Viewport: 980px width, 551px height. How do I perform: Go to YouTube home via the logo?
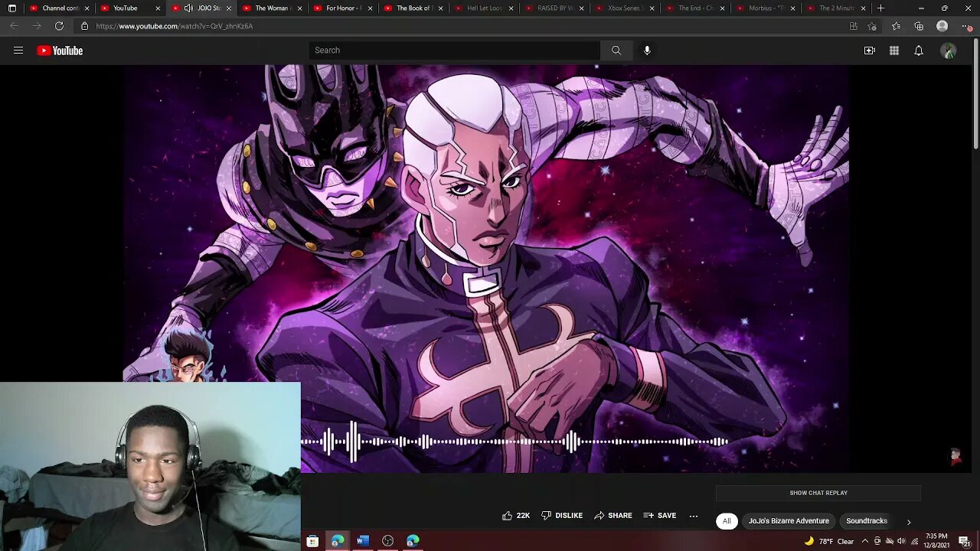60,51
